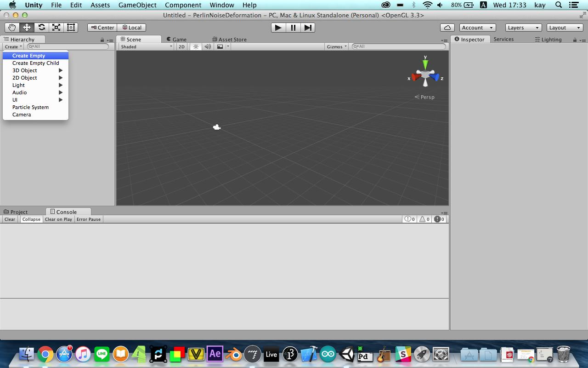Image resolution: width=588 pixels, height=368 pixels.
Task: Select the Hand tool
Action: 12,28
